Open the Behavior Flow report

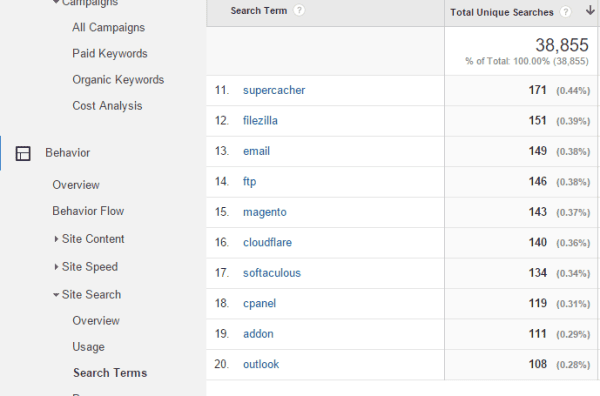(88, 211)
